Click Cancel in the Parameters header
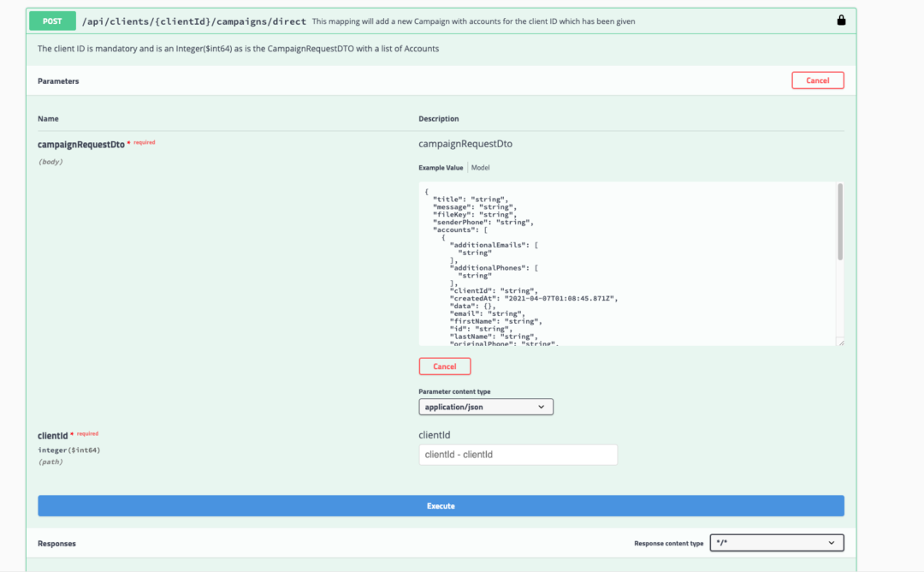Screen dimensions: 924x572 [817, 80]
